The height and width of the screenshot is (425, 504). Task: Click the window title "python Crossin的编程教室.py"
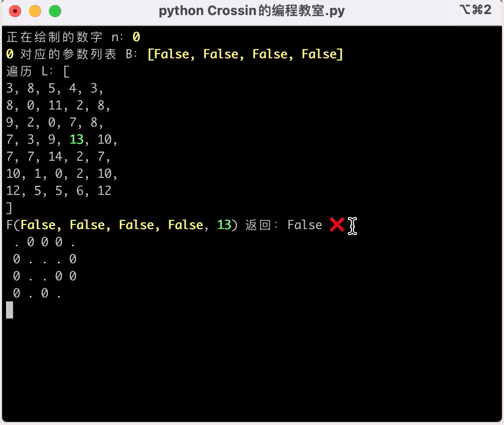click(x=251, y=11)
